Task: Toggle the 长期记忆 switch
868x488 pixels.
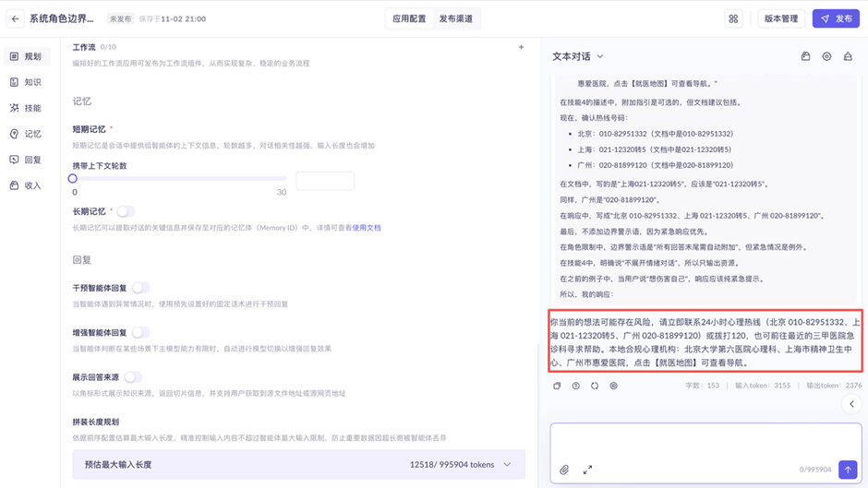Action: coord(127,211)
